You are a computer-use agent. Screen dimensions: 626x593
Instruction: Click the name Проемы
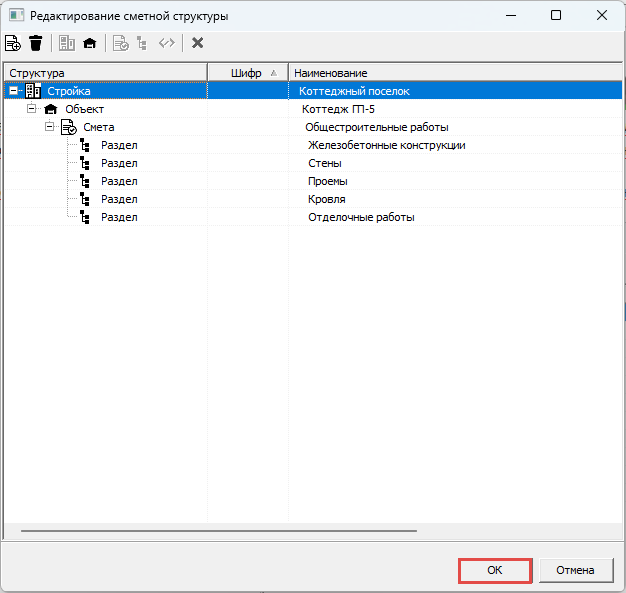coord(327,181)
